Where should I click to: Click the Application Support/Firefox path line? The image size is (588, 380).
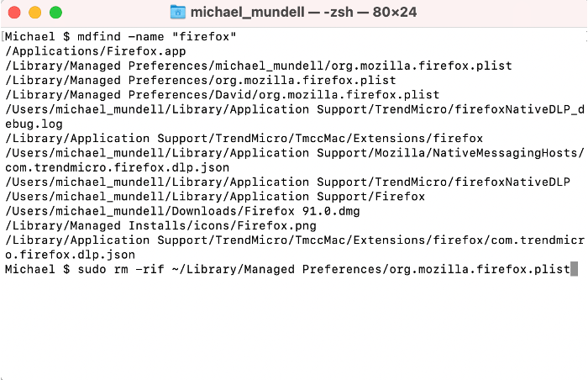(x=215, y=197)
